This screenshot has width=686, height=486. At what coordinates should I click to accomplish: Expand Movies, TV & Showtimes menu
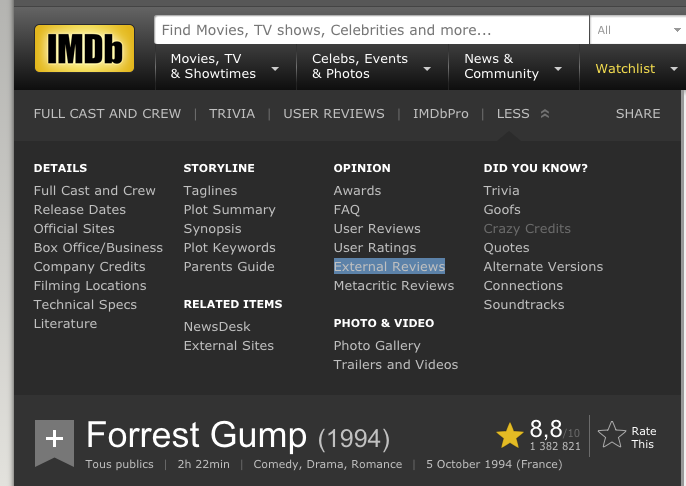click(225, 66)
